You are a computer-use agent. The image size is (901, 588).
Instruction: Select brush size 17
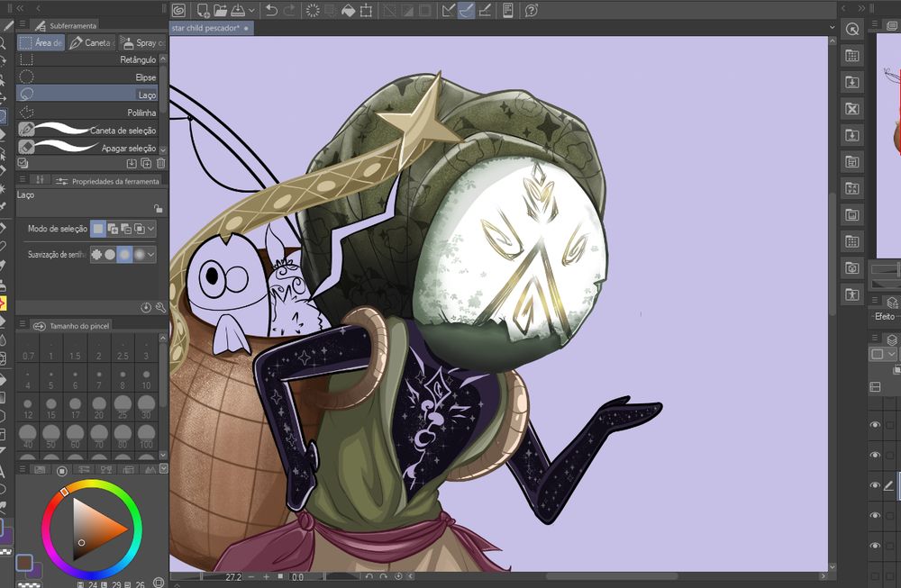(76, 406)
